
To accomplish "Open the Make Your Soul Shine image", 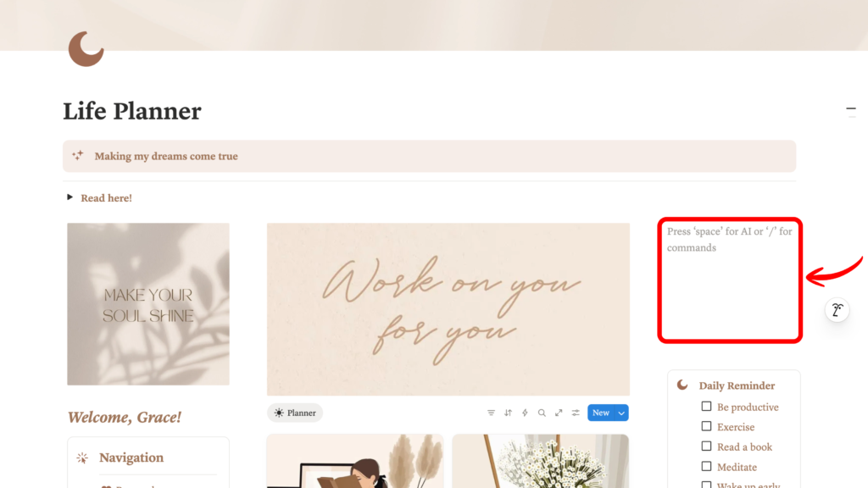I will (148, 304).
